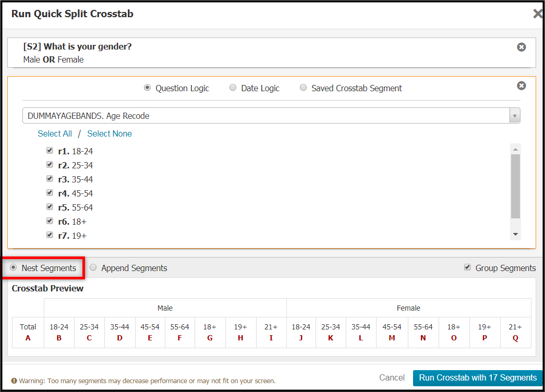Viewport: 545px width, 392px height.
Task: Click the S2 What is your gender heading
Action: point(78,46)
